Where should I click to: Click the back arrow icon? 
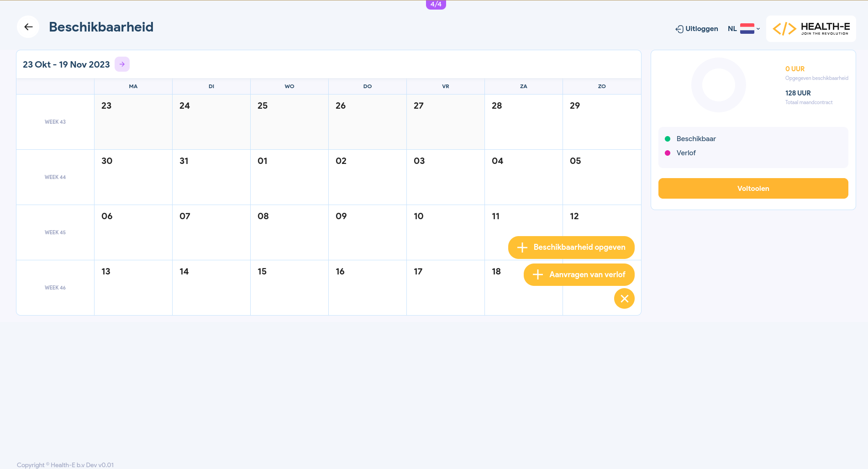(x=28, y=27)
